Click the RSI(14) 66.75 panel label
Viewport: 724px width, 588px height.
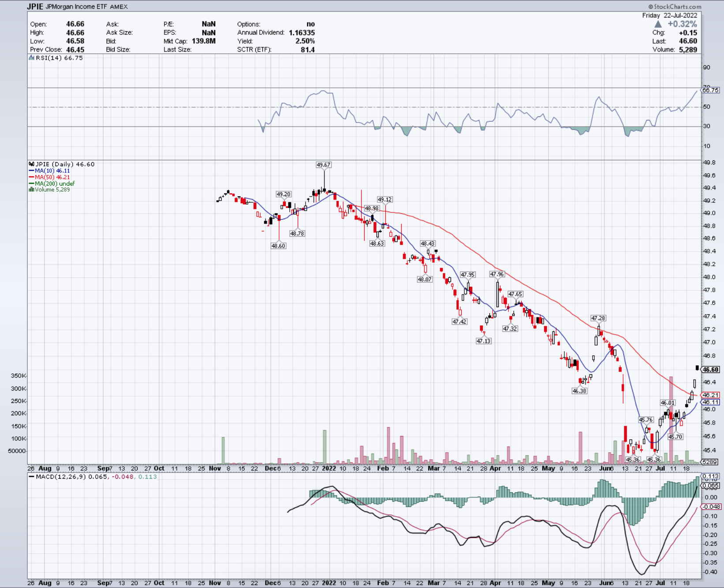coord(59,58)
